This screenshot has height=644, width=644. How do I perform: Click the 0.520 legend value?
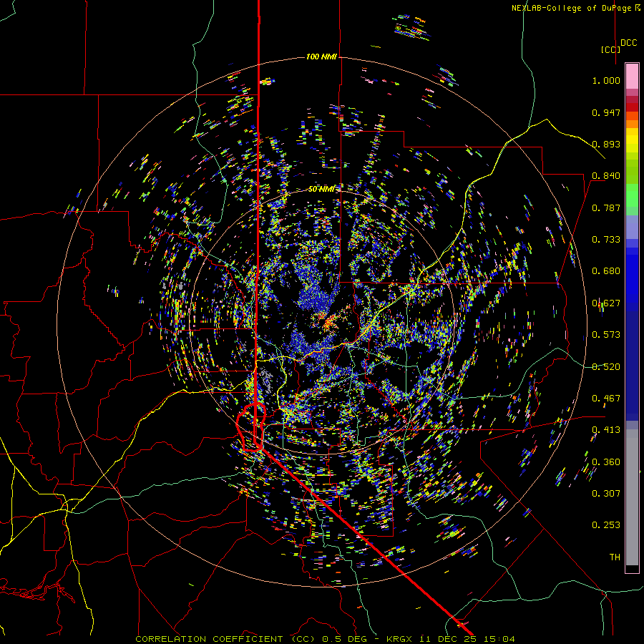pos(606,367)
